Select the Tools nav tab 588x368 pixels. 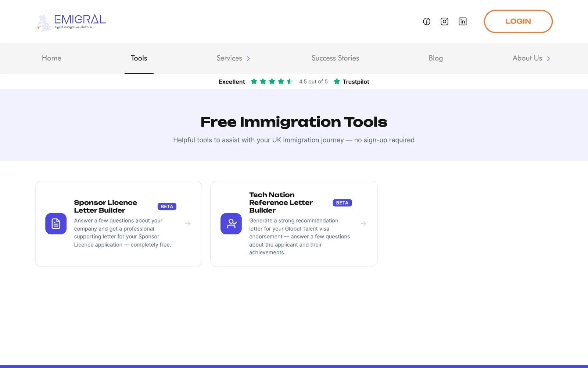139,58
